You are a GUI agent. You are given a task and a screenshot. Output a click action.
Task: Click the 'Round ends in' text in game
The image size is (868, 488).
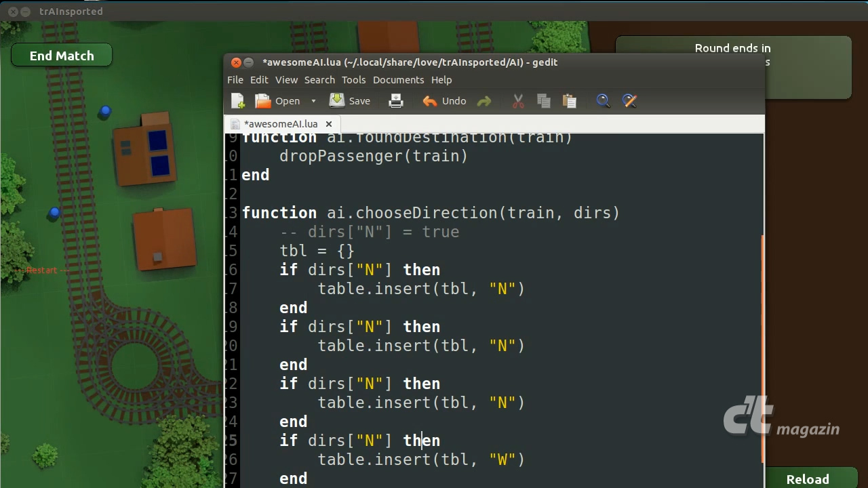click(x=732, y=48)
